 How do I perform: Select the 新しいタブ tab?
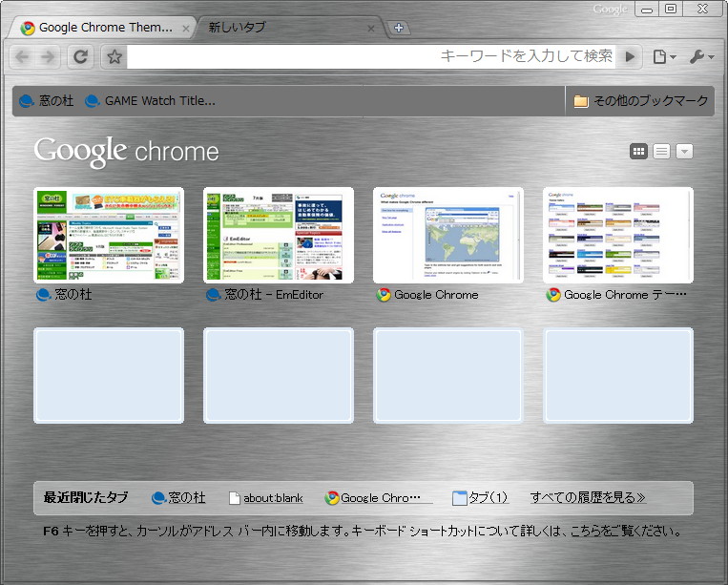click(x=289, y=28)
